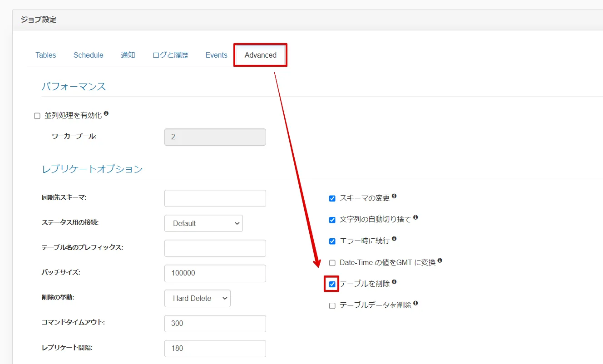Enable the 並列処理を有効化 checkbox
Viewport: 603px width, 364px height.
pos(37,116)
